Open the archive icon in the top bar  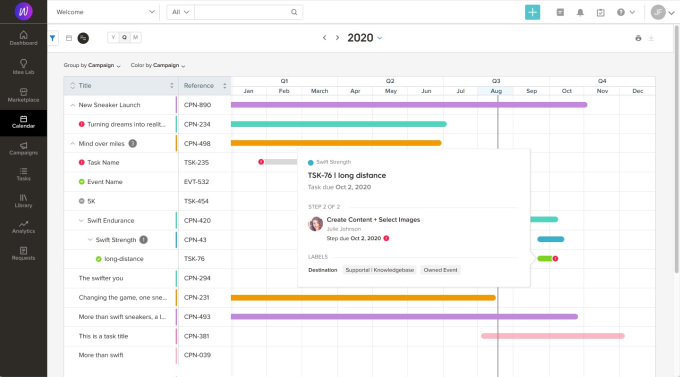click(x=560, y=12)
